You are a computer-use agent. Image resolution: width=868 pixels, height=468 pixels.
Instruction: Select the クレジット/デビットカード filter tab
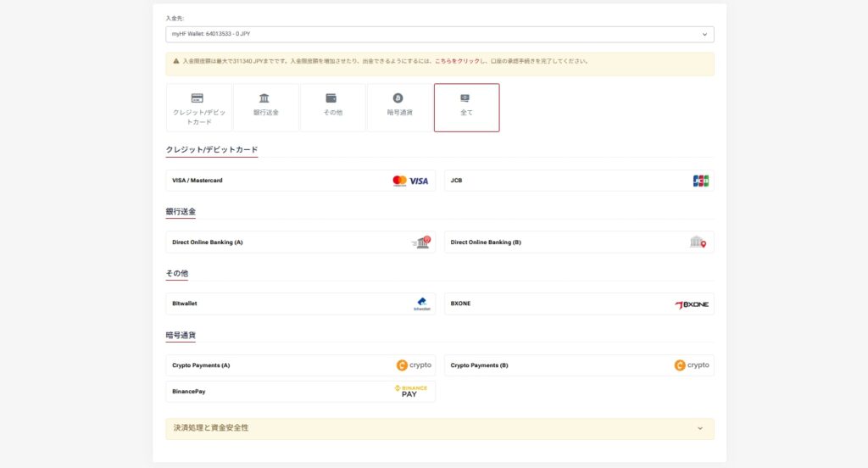click(x=198, y=108)
